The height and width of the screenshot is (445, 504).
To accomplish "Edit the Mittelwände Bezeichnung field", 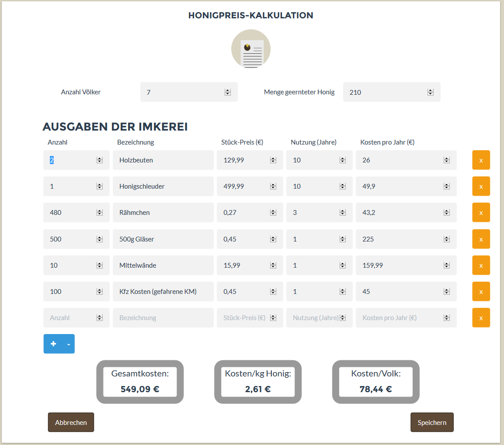I will click(163, 265).
